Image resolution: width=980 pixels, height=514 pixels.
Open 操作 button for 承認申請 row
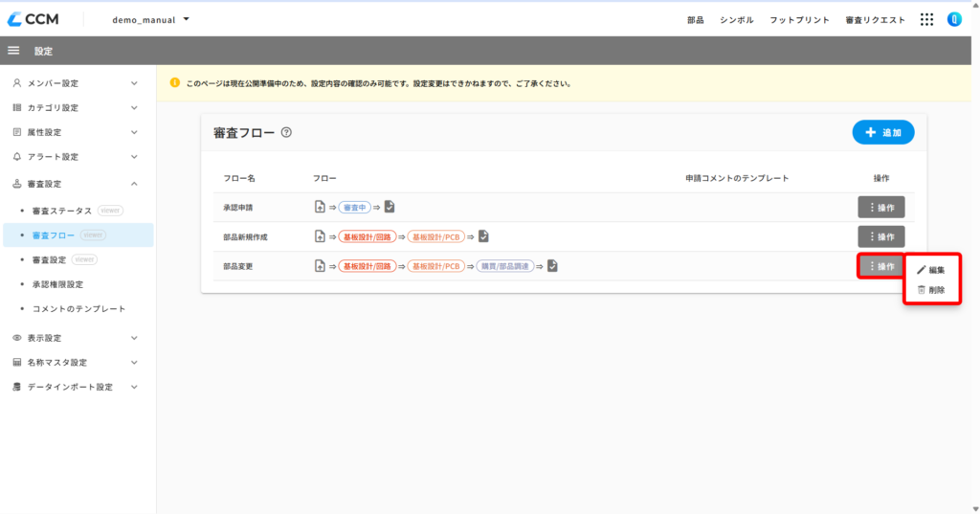click(x=881, y=207)
